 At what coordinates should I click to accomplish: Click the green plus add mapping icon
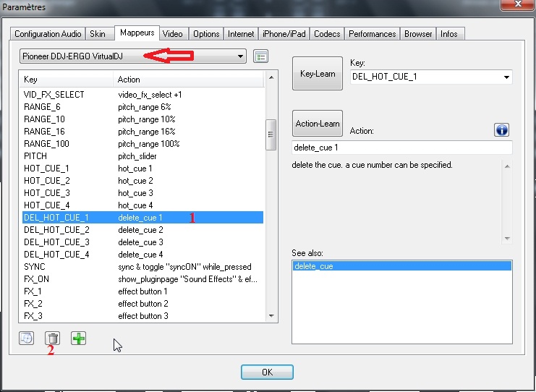pyautogui.click(x=78, y=338)
